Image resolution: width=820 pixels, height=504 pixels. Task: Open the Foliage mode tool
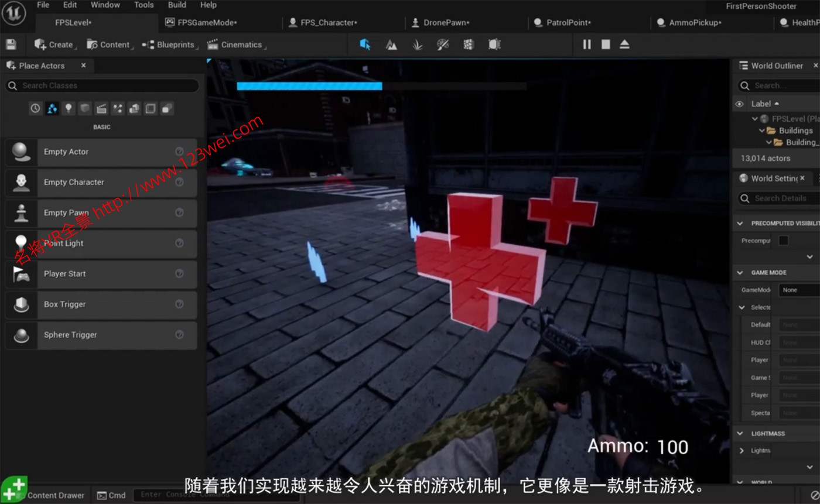[x=417, y=44]
